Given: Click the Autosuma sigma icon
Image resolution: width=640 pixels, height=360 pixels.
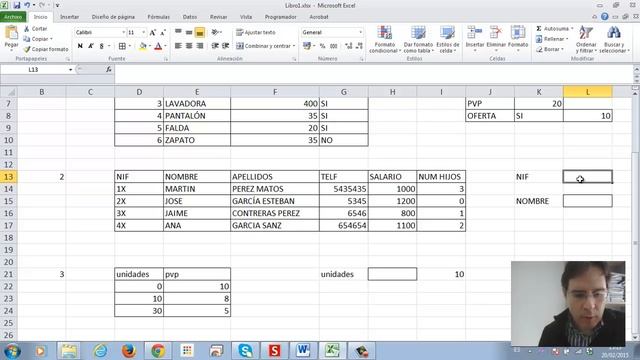Looking at the screenshot, I should point(539,29).
